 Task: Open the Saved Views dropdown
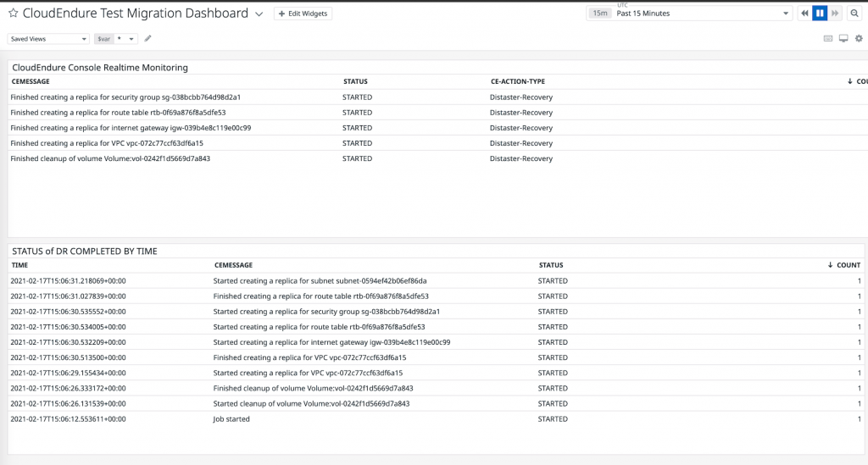tap(47, 39)
